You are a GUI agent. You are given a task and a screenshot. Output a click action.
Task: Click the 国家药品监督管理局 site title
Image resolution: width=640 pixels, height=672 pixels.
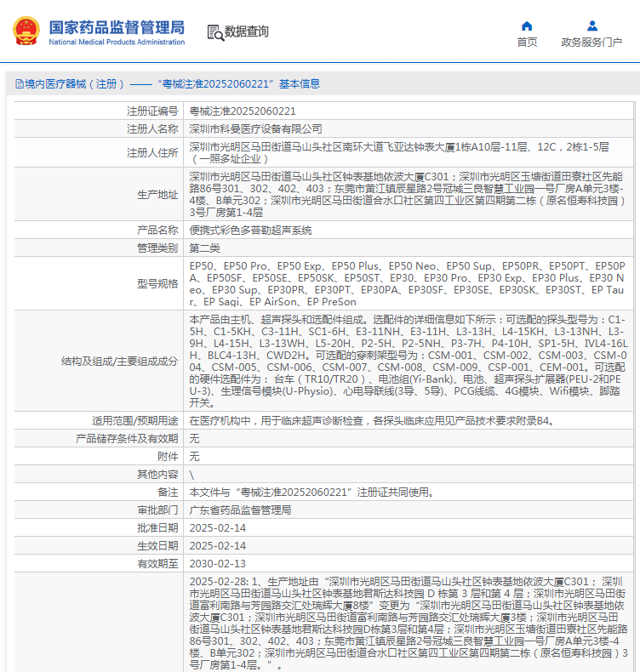(117, 27)
